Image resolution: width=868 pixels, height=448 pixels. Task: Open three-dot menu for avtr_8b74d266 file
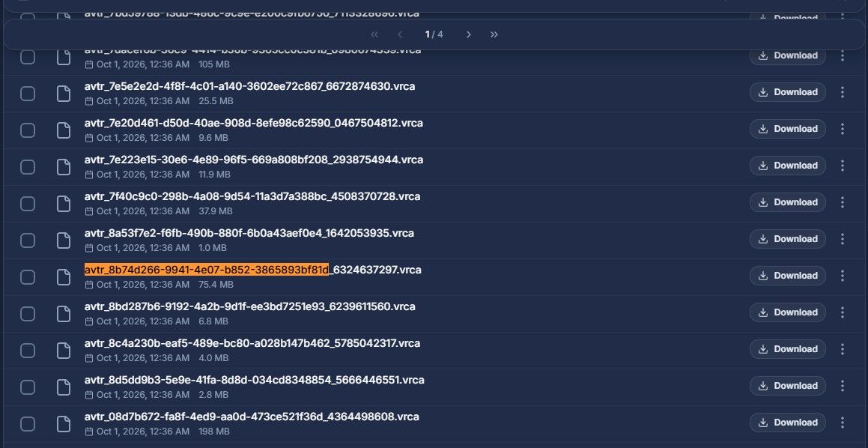tap(842, 276)
